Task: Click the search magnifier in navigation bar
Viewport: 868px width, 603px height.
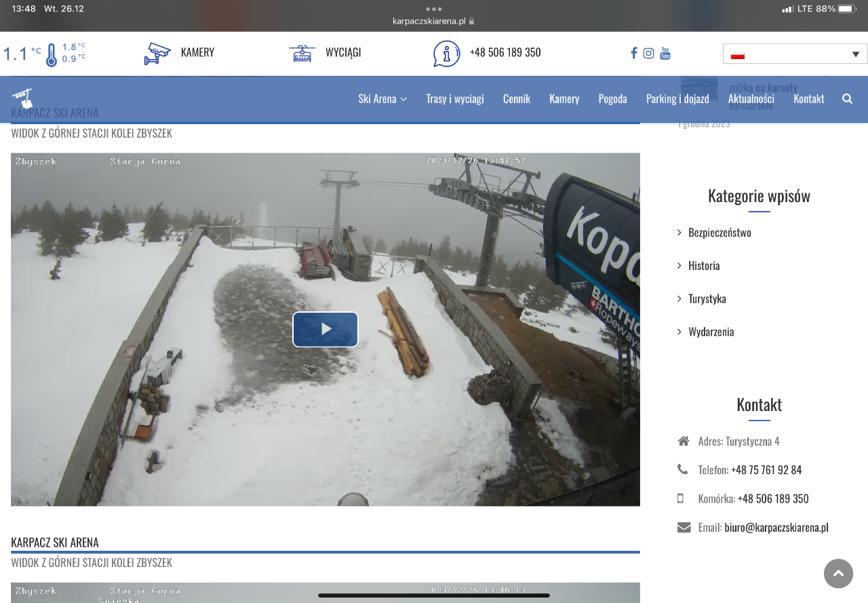Action: 847,98
